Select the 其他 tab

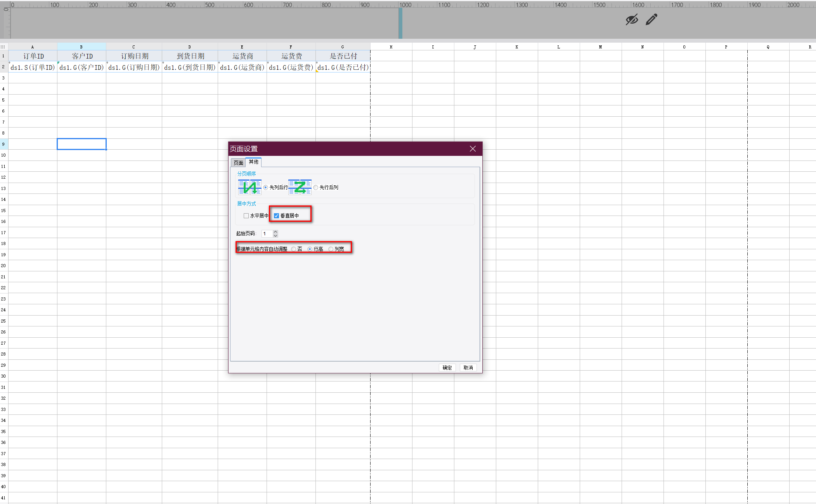253,162
